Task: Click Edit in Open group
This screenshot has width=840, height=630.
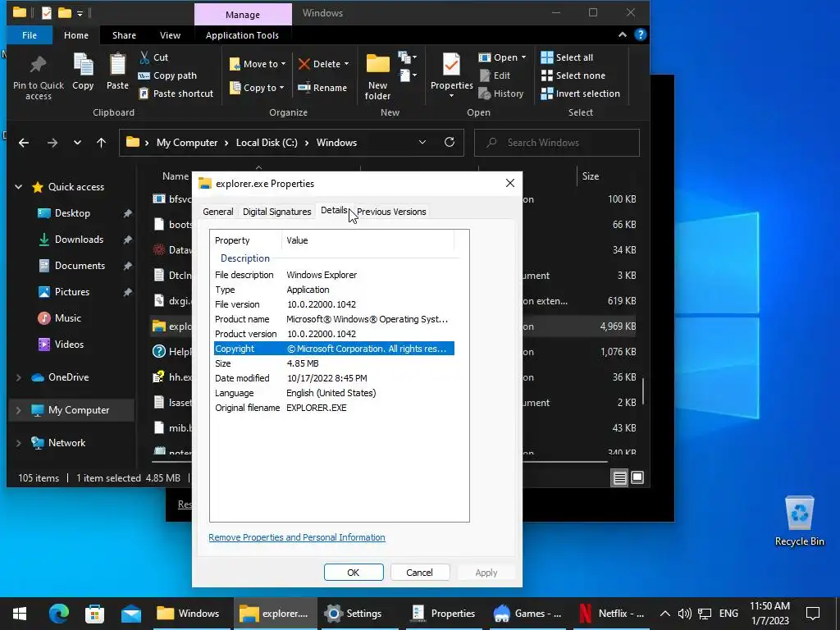Action: pyautogui.click(x=495, y=75)
